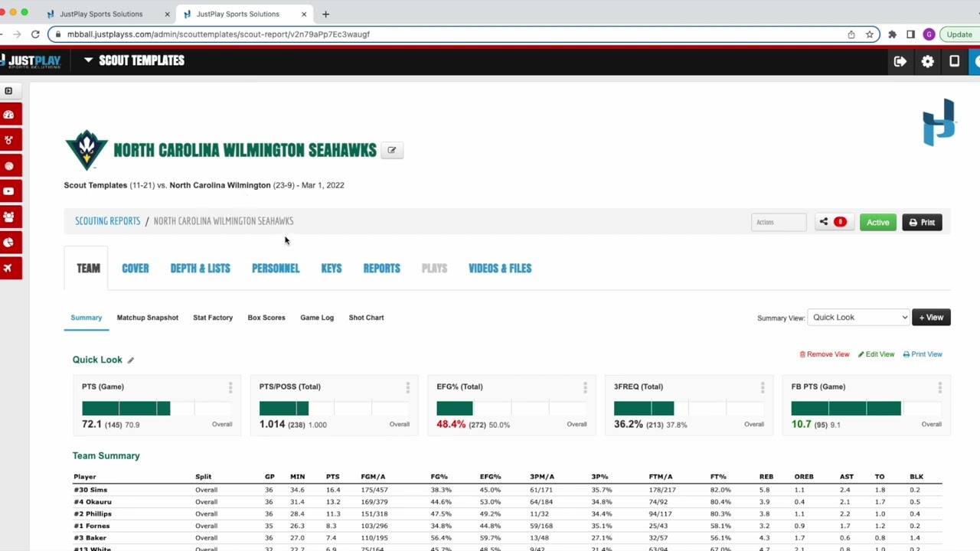Screen dimensions: 980x551
Task: Open options menu on PTS/POSS (Total) card
Action: tap(407, 387)
